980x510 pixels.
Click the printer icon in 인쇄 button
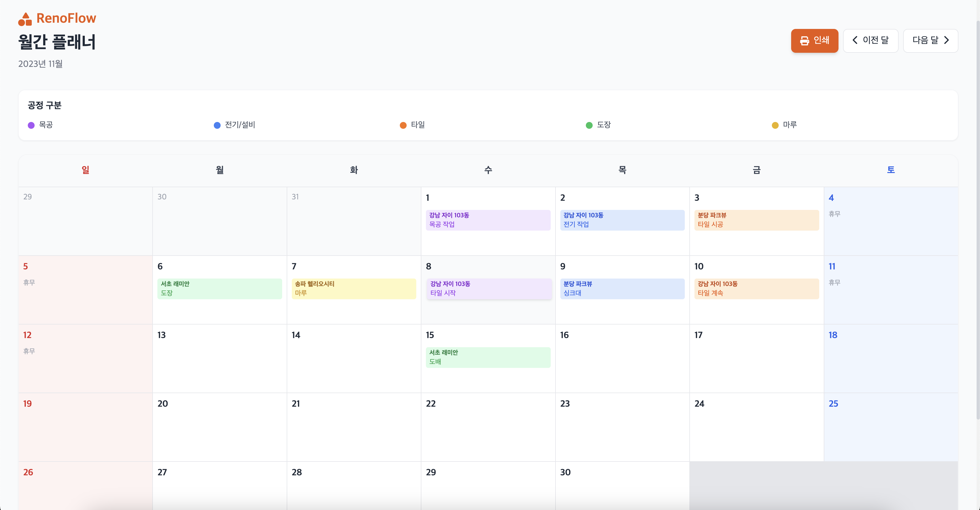point(804,41)
